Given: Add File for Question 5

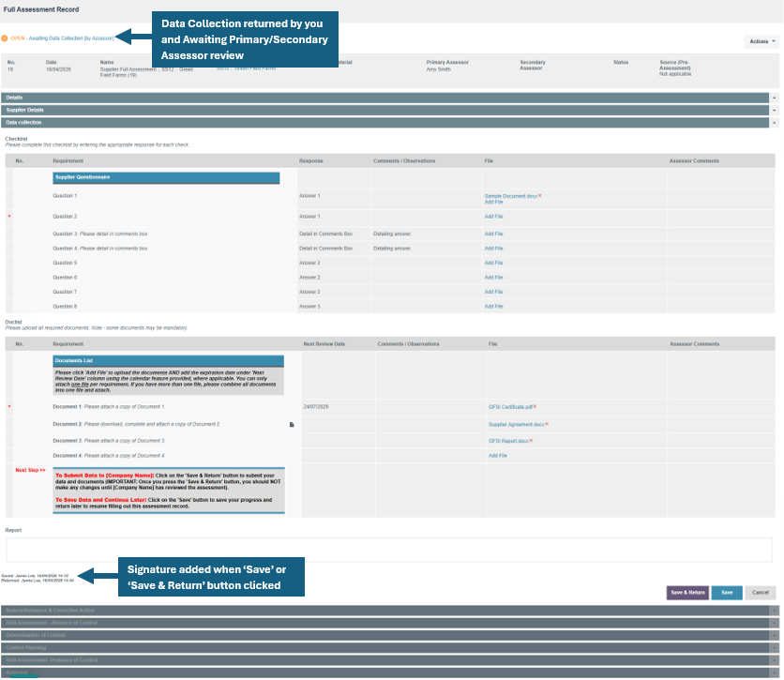Looking at the screenshot, I should click(x=493, y=263).
